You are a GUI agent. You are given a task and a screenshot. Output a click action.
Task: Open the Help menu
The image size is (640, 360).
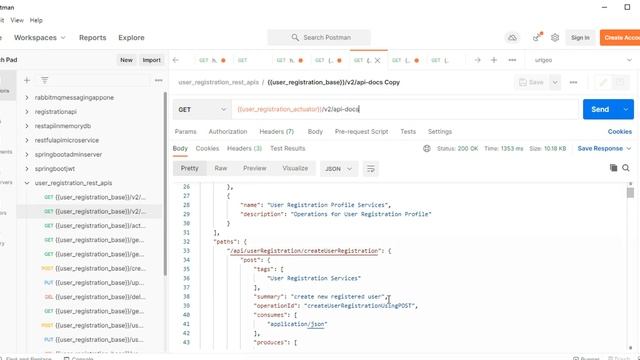pos(36,20)
